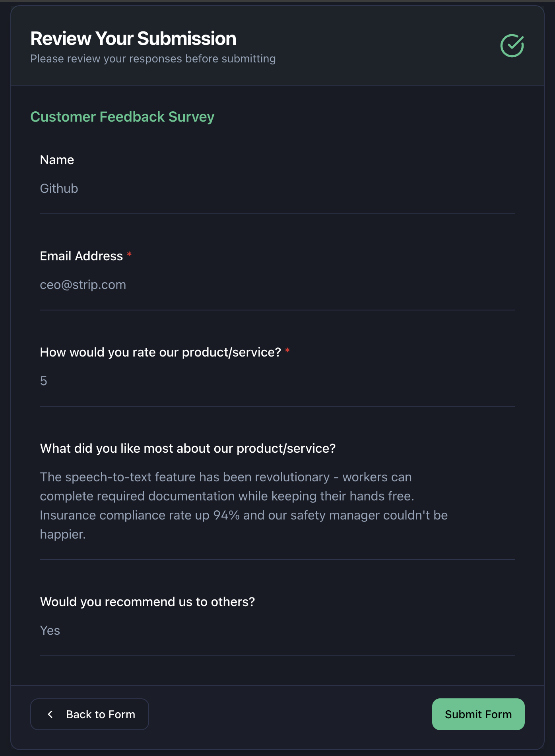Click the Review Your Submission heading
Viewport: 555px width, 756px height.
pos(133,39)
